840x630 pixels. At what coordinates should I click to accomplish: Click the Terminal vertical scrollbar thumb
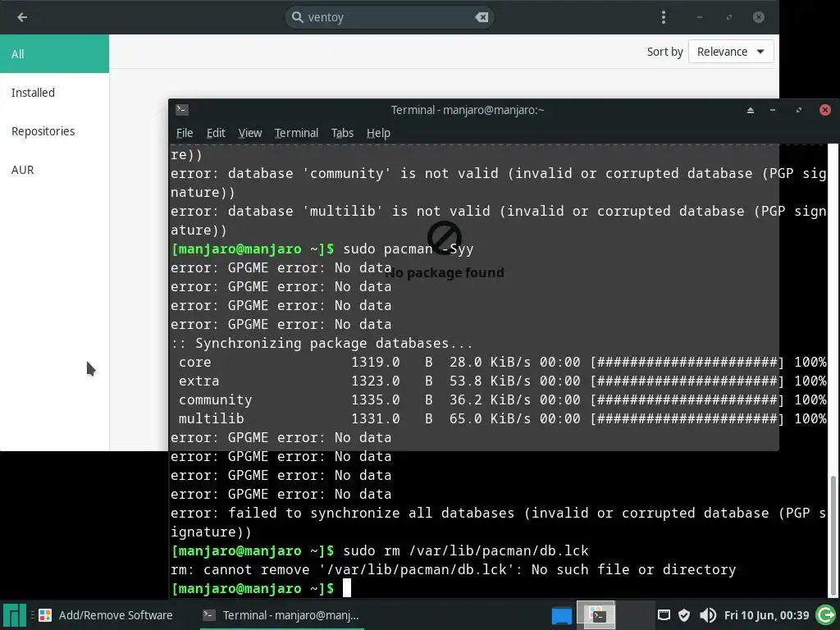pyautogui.click(x=833, y=536)
